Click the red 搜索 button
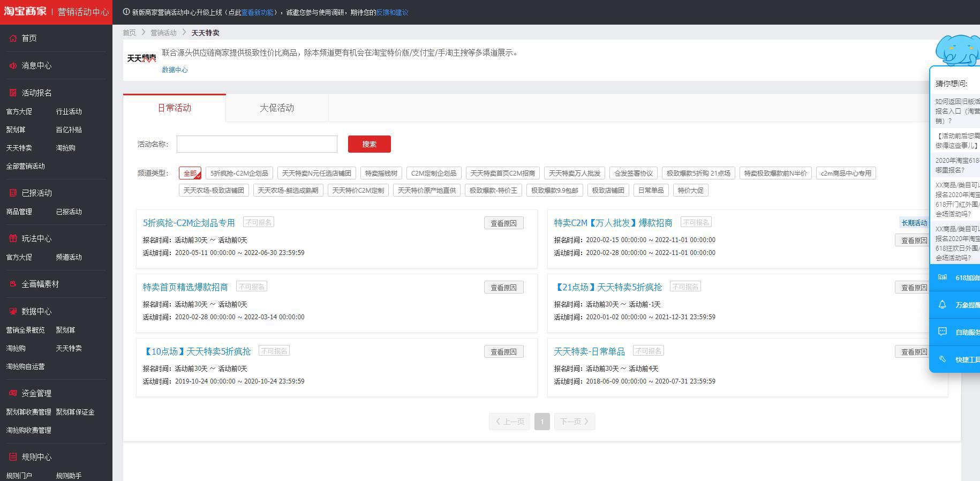This screenshot has width=980, height=481. click(x=370, y=144)
